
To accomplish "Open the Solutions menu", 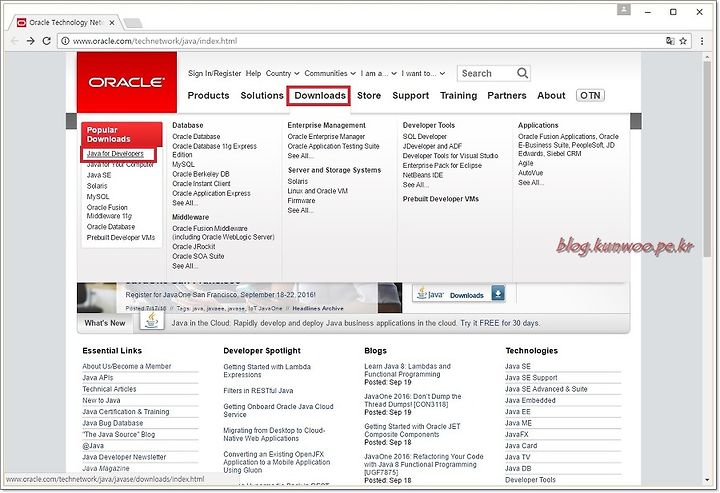I will click(x=262, y=95).
